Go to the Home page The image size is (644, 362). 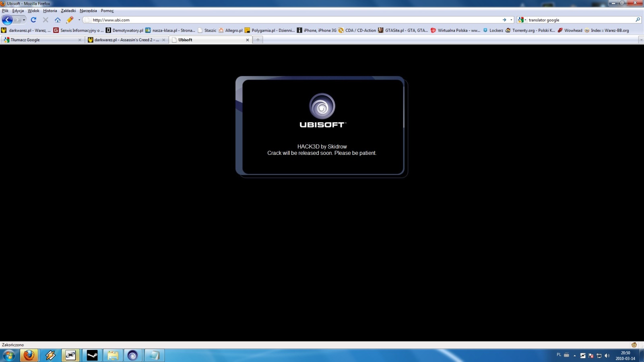[x=58, y=20]
